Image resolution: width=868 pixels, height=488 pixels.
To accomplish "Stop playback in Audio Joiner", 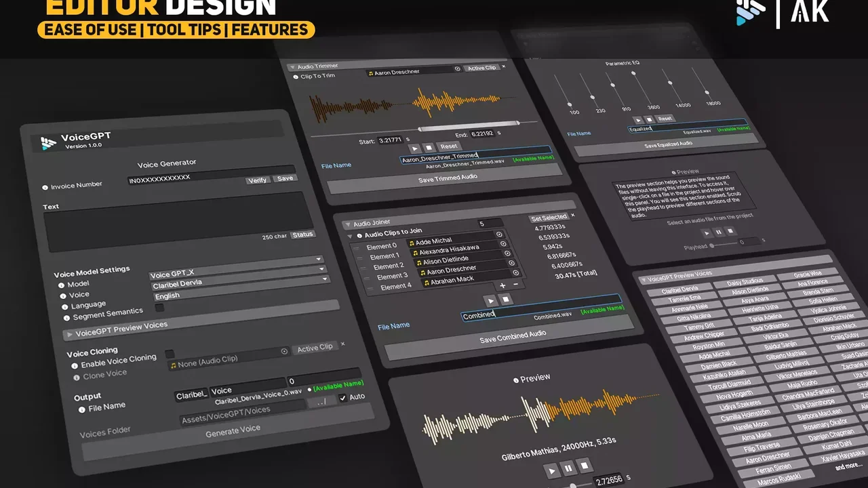I will (506, 299).
